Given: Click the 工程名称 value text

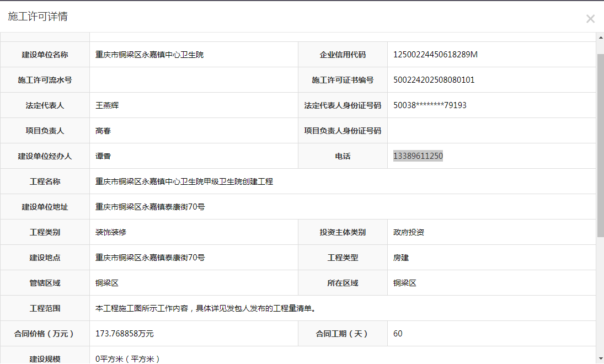Looking at the screenshot, I should coord(184,181).
